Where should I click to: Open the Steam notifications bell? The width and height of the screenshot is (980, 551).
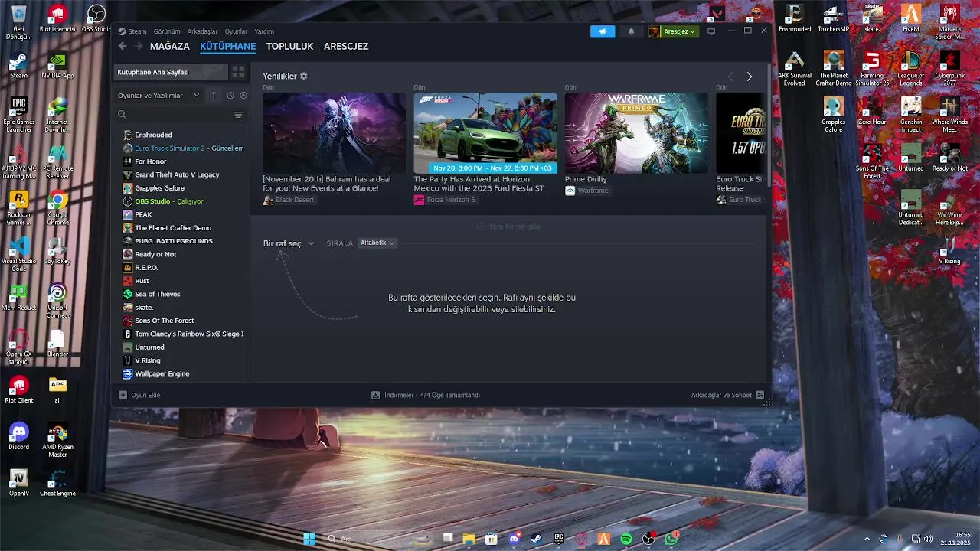[x=631, y=31]
